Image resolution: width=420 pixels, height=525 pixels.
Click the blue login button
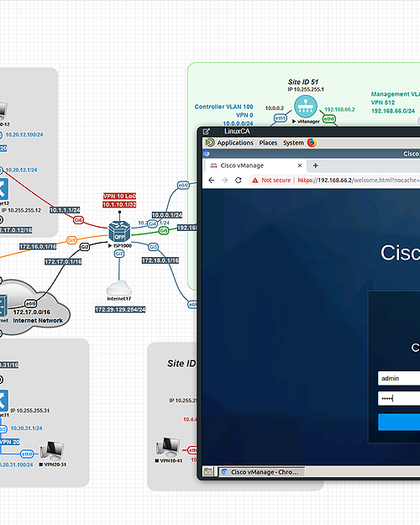coord(399,422)
